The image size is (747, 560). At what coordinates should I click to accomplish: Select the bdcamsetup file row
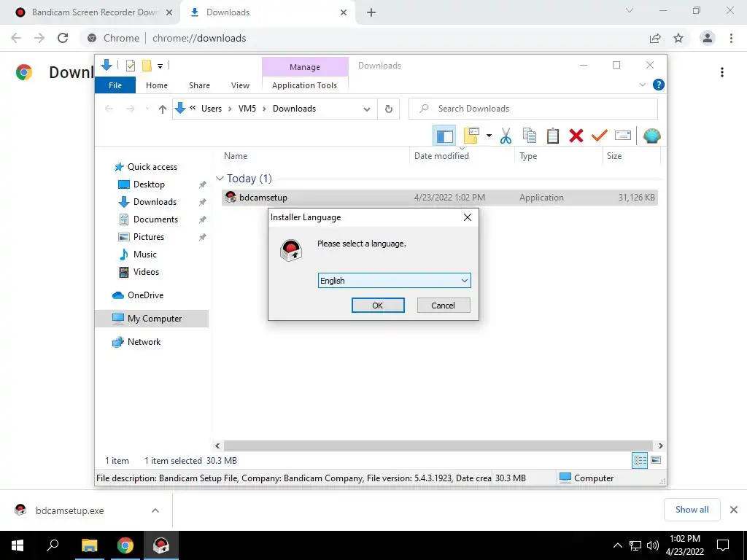point(439,197)
